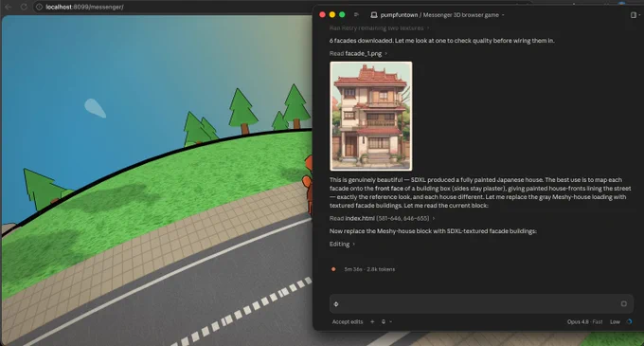Click the pumpfuntown project name
Image resolution: width=644 pixels, height=346 pixels.
point(399,15)
